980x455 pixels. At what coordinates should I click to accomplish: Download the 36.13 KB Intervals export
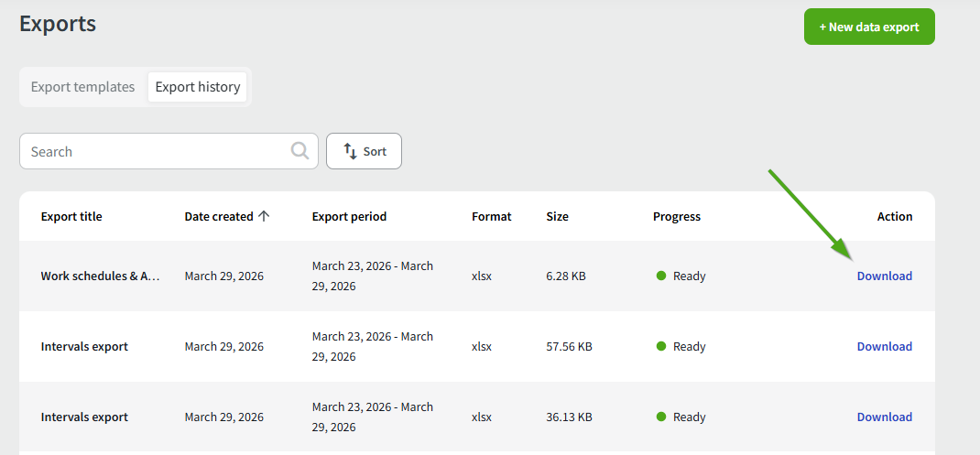pyautogui.click(x=884, y=417)
